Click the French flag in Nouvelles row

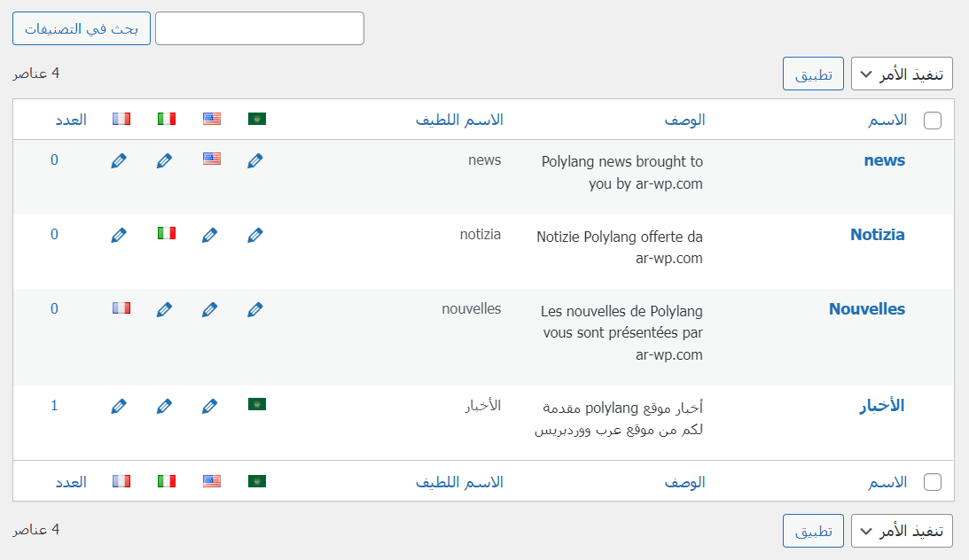coord(121,307)
